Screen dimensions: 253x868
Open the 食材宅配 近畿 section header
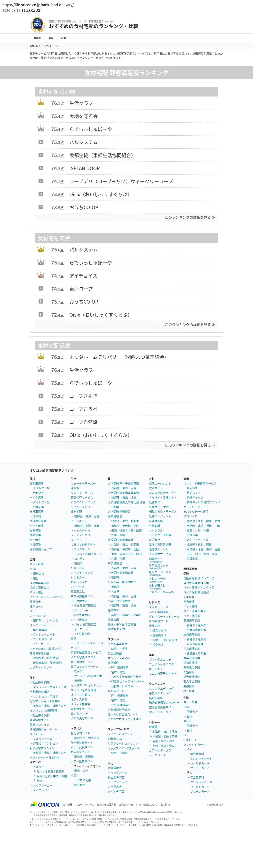126,345
